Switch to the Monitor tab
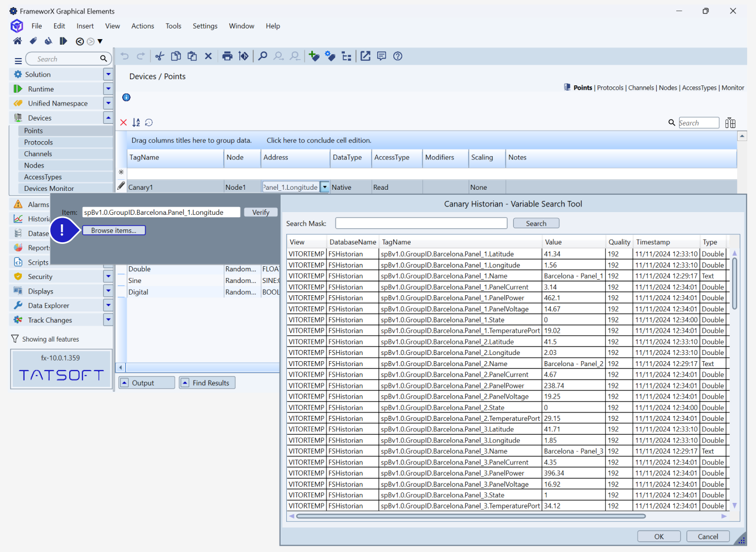 click(733, 88)
